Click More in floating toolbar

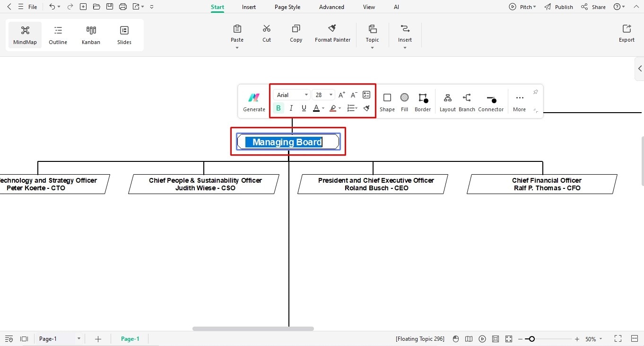(519, 102)
